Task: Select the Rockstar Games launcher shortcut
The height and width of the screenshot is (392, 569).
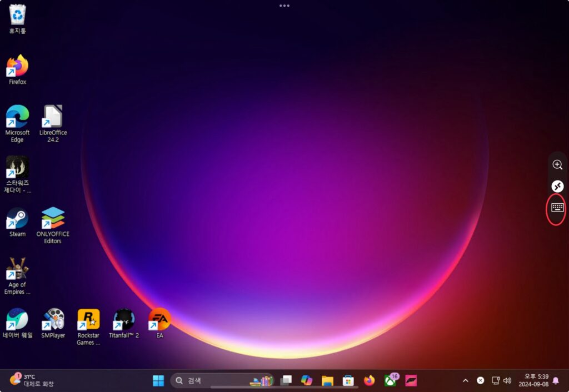Action: pyautogui.click(x=88, y=326)
